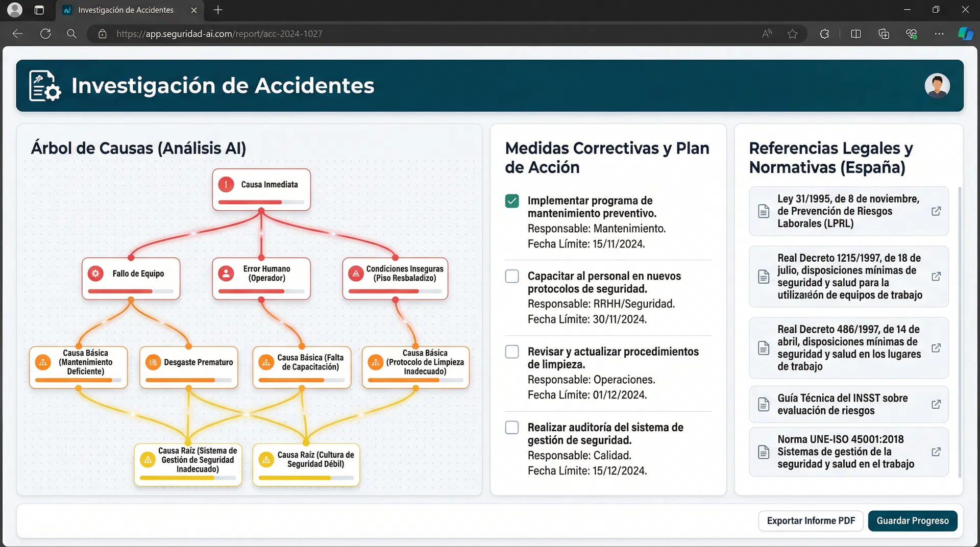Open a new browser tab
Viewport: 980px width, 547px height.
click(x=218, y=10)
